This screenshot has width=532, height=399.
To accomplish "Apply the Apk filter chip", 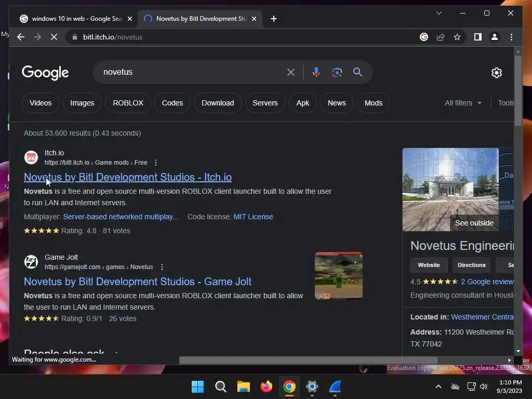I will tap(303, 103).
